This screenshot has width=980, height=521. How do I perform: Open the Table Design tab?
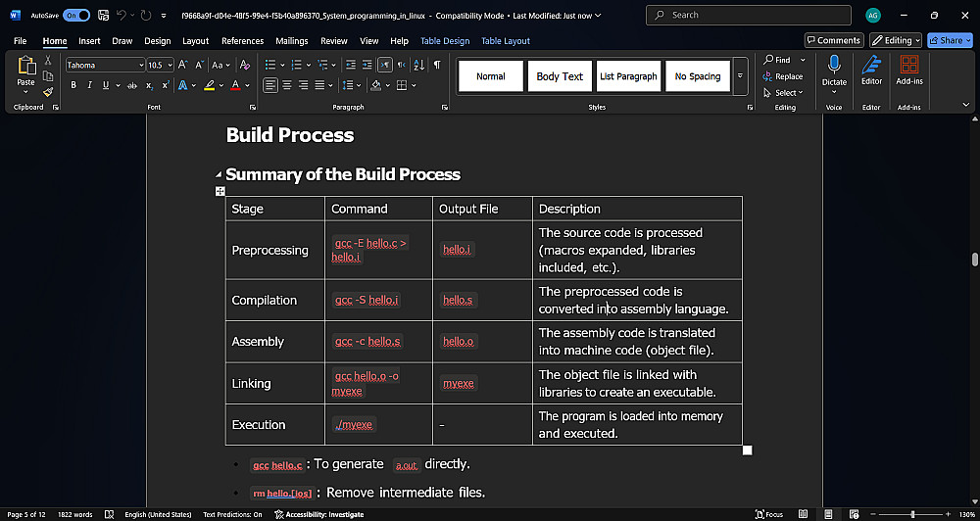445,41
